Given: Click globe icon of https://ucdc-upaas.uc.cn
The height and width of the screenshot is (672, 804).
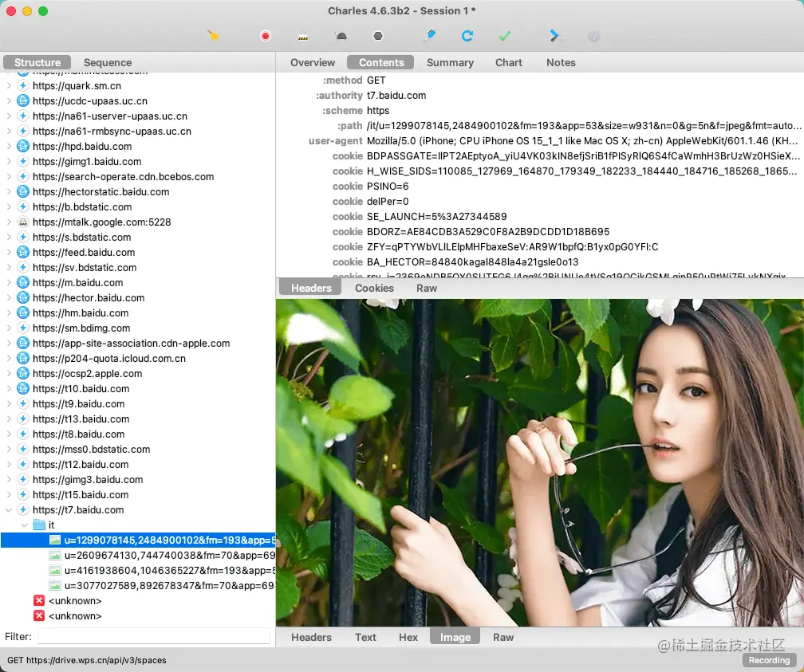Looking at the screenshot, I should pos(23,101).
